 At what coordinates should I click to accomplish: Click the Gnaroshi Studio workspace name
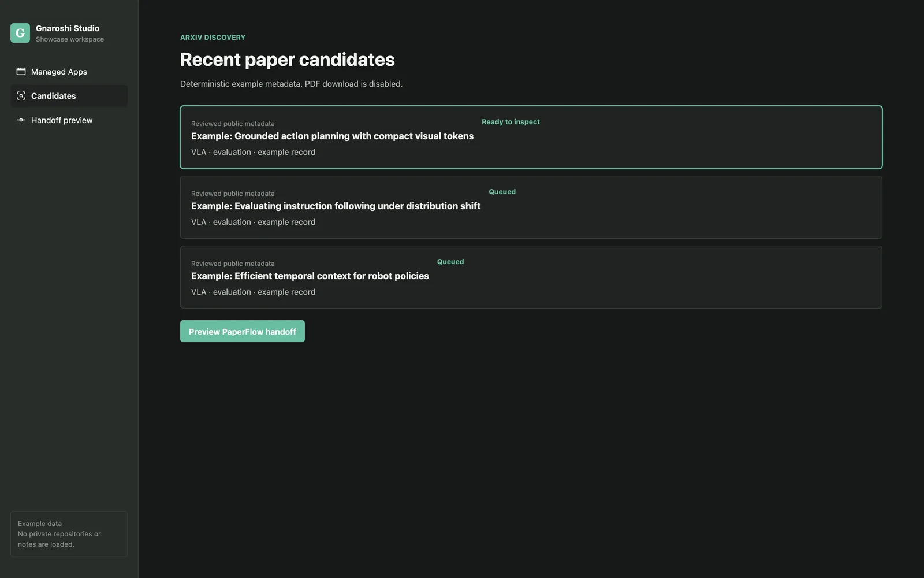coord(68,28)
